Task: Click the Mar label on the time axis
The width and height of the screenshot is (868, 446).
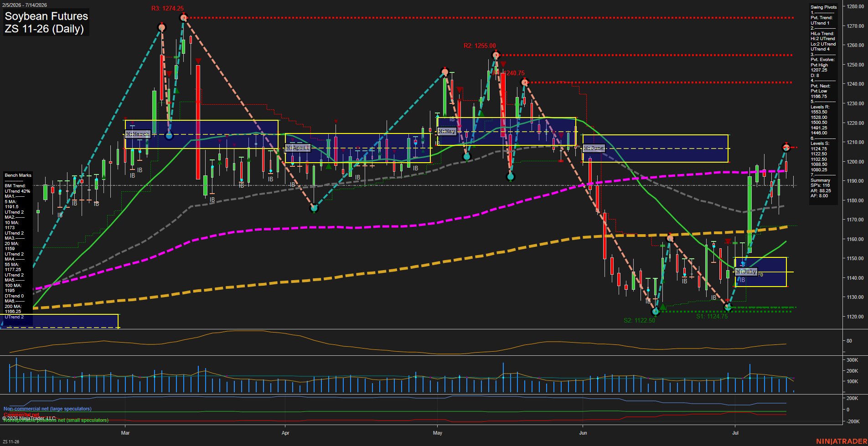Action: [125, 433]
